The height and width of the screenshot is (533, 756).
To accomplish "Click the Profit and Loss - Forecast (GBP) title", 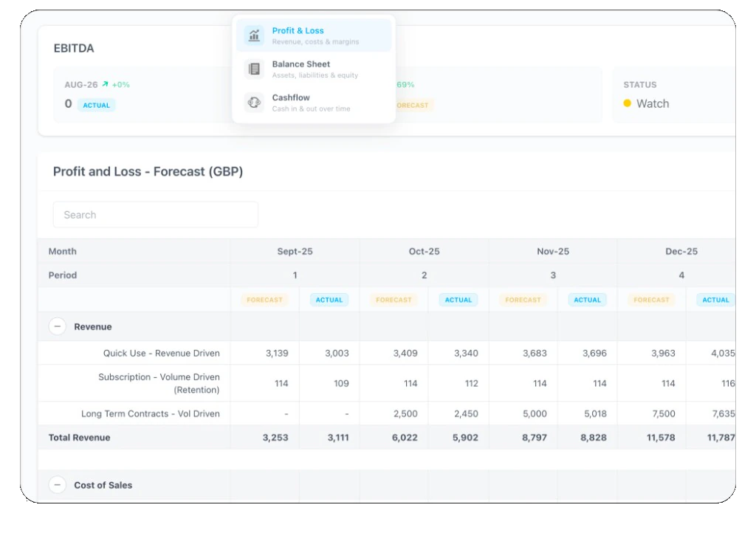I will [x=148, y=171].
